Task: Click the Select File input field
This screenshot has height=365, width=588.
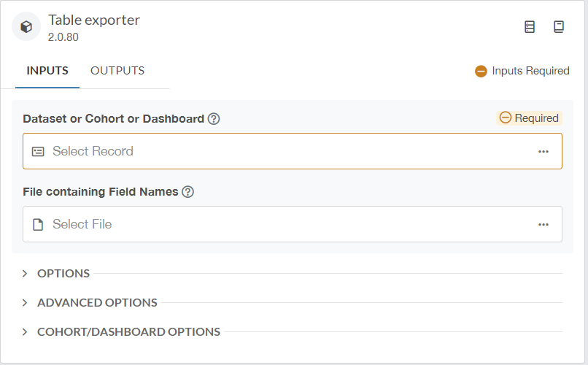Action: 293,224
